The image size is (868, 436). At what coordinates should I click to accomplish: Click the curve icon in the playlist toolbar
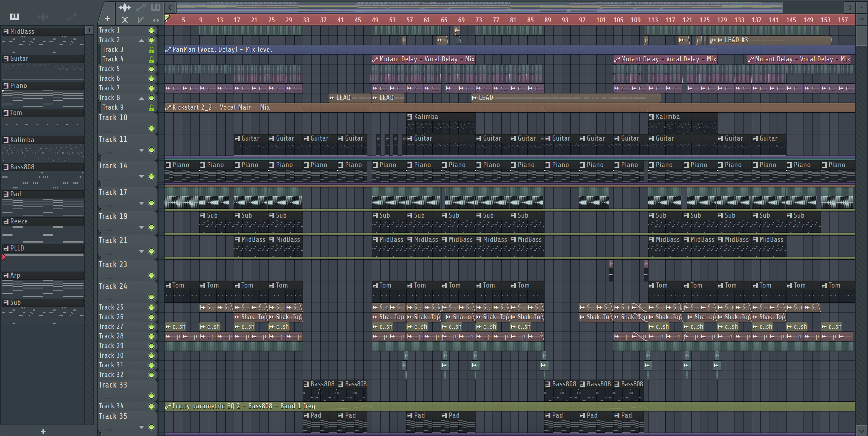tap(141, 20)
